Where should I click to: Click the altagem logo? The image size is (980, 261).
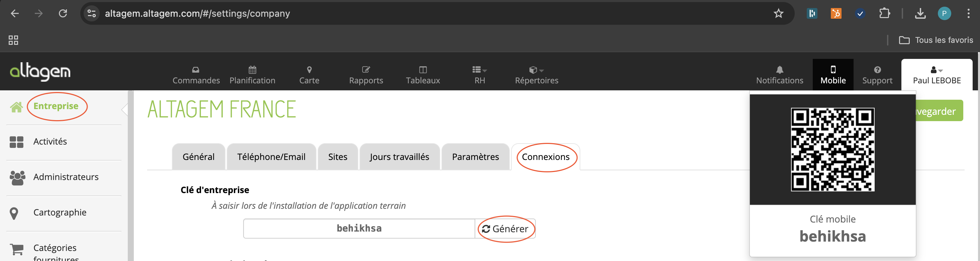tap(40, 72)
